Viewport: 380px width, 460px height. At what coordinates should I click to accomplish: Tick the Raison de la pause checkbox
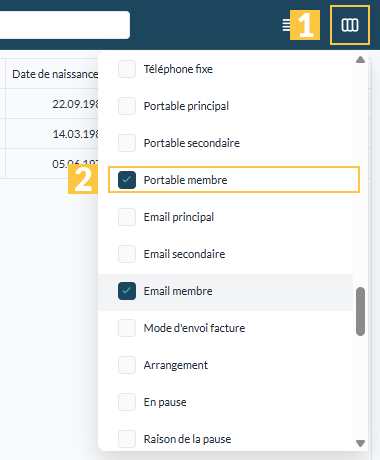pyautogui.click(x=127, y=439)
